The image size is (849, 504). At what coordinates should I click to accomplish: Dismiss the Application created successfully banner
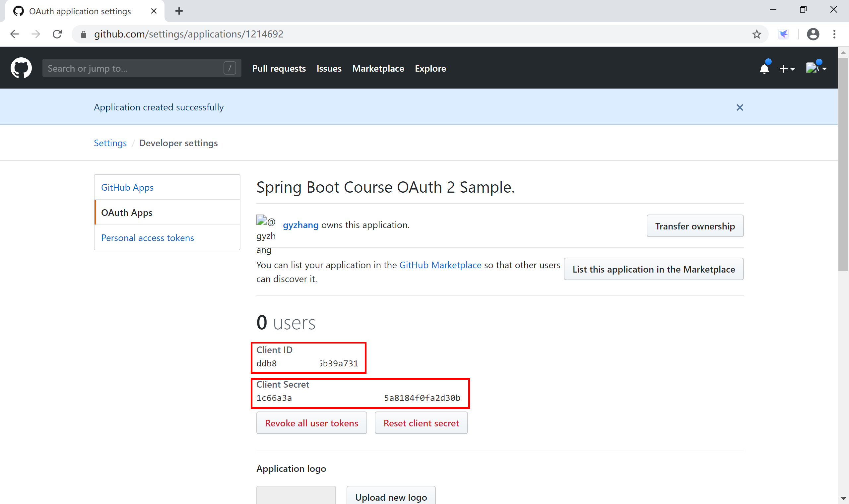pos(740,107)
